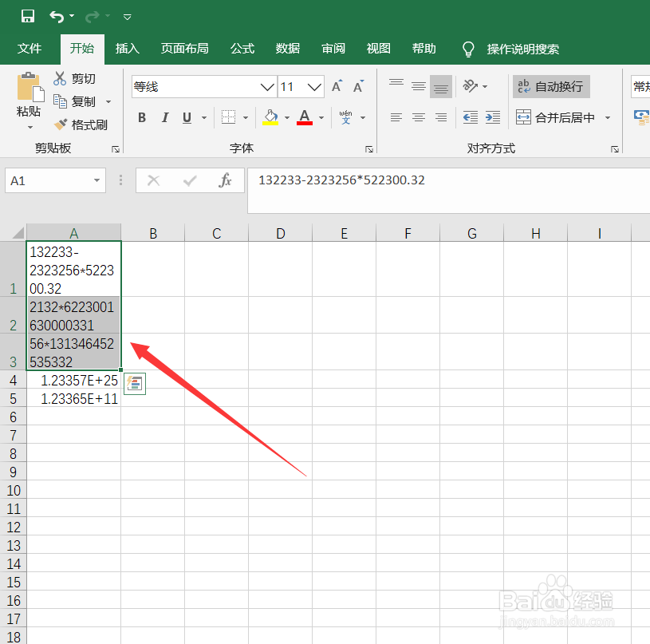Align text left icon
Image resolution: width=650 pixels, height=644 pixels.
coord(396,118)
